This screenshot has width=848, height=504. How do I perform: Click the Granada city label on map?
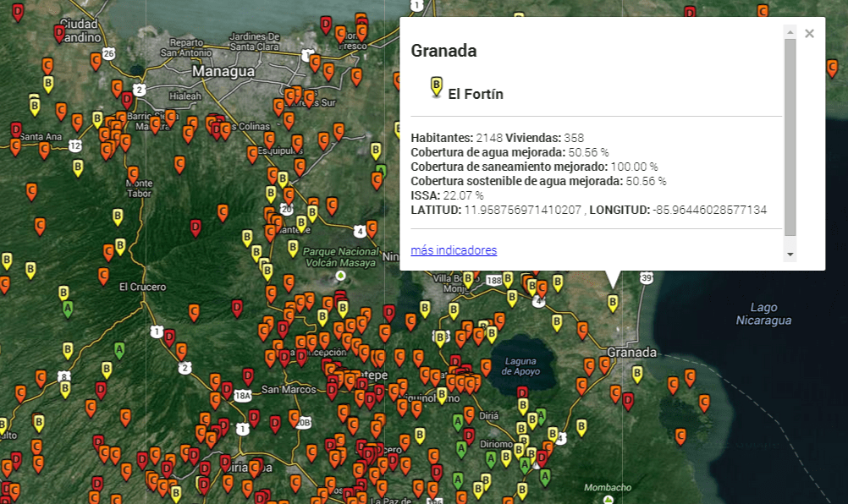[631, 352]
